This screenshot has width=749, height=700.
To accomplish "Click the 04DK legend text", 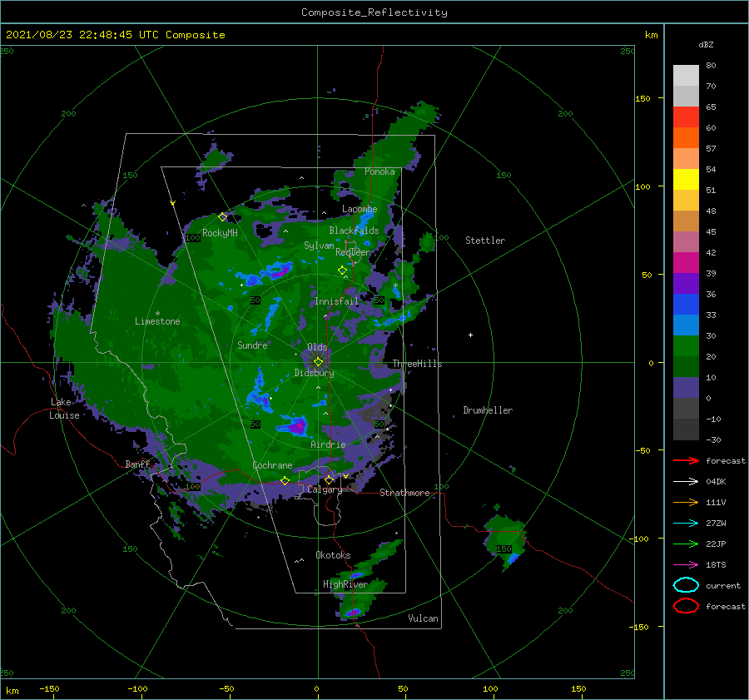I will point(716,482).
